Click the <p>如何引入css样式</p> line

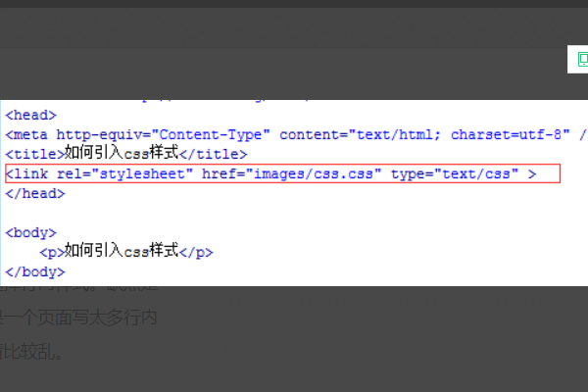click(126, 251)
